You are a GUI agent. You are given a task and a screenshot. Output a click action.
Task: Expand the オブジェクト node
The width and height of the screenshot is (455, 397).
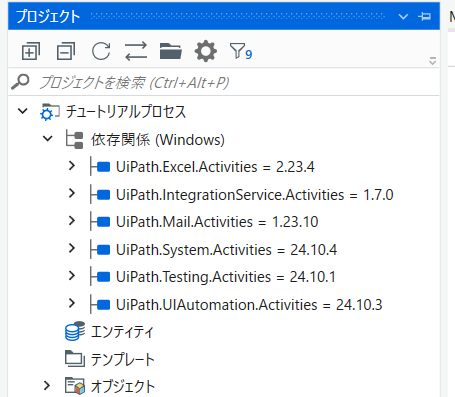click(47, 386)
